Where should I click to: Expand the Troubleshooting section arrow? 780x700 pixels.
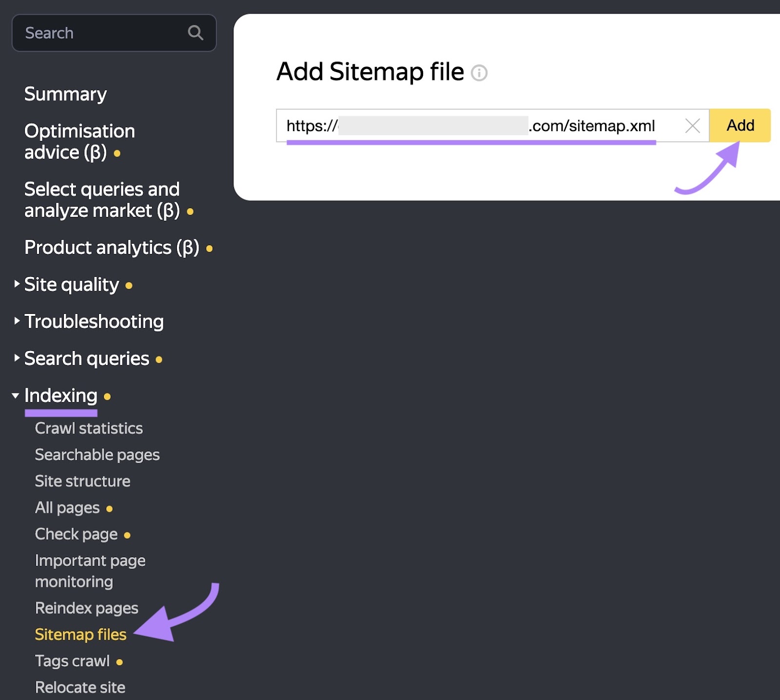17,321
